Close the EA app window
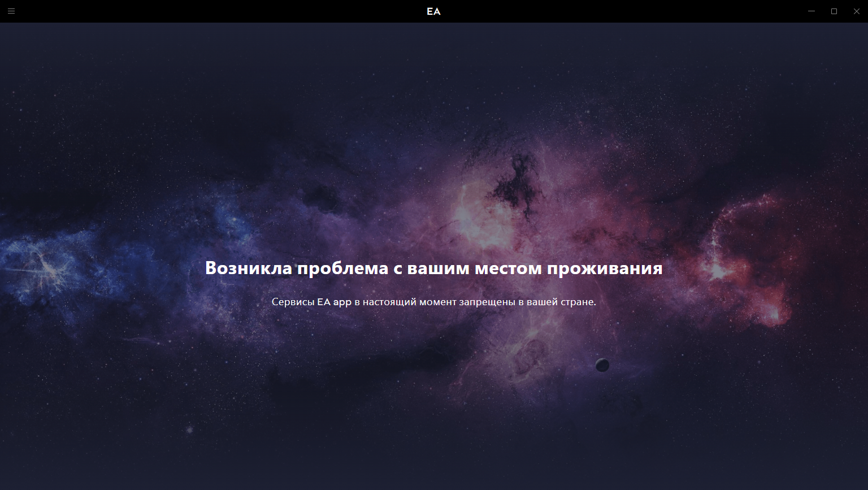The height and width of the screenshot is (490, 868). point(857,11)
